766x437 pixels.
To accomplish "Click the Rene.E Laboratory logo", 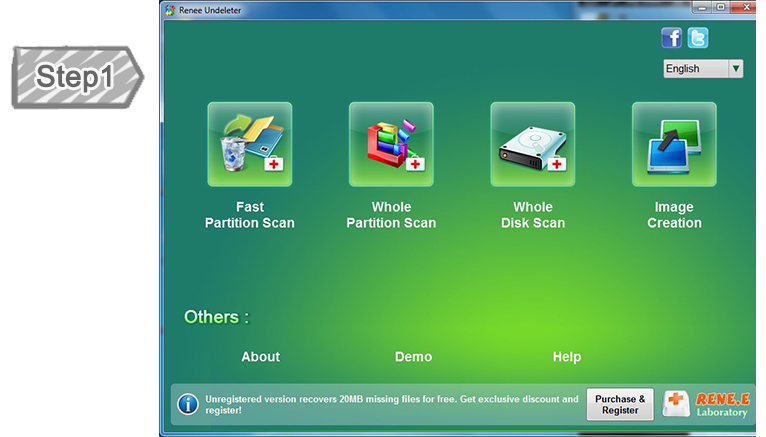I will [706, 404].
